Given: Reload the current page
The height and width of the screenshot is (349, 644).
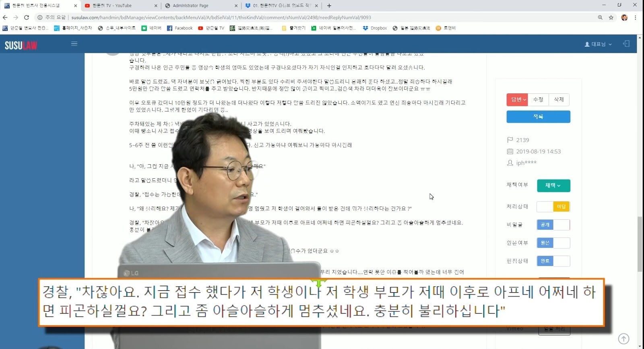Looking at the screenshot, I should [x=27, y=17].
